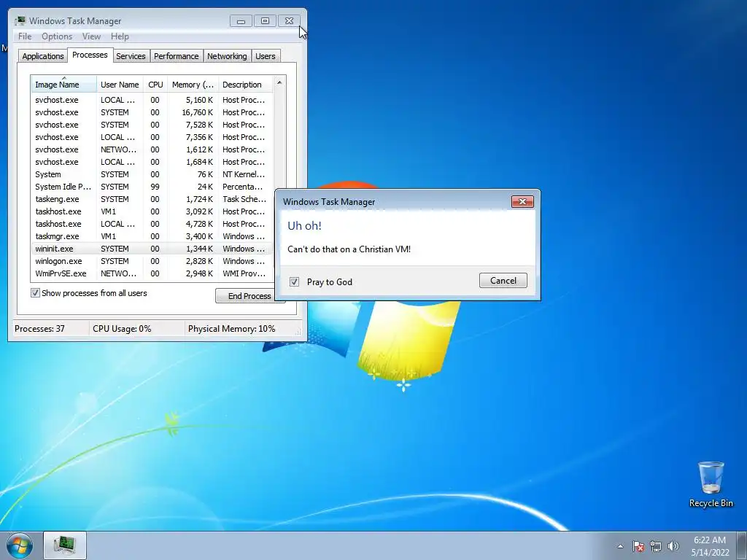Viewport: 747px width, 560px height.
Task: Click the Processes: 37 status entry
Action: point(39,329)
